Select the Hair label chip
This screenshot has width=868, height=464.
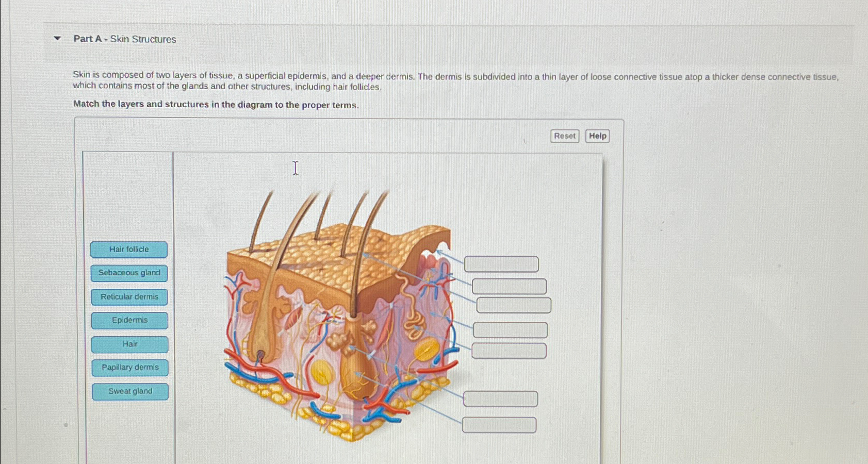click(129, 344)
